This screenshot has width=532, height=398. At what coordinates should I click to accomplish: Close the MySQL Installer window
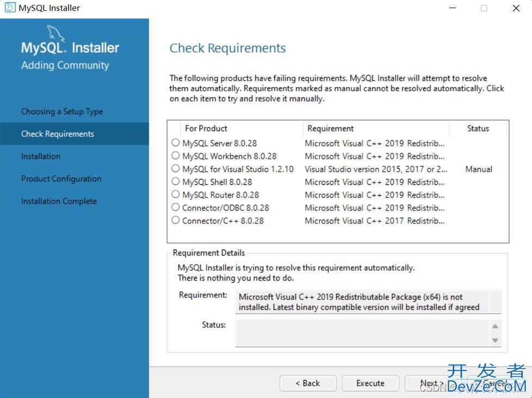(516, 8)
